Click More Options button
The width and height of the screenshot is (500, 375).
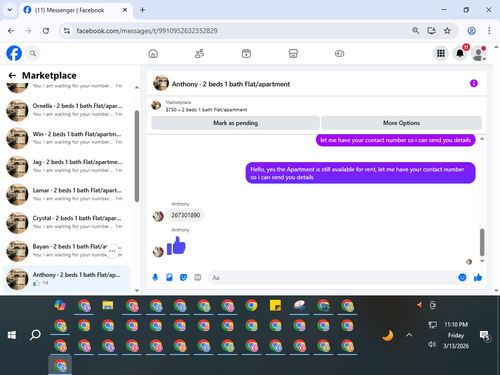[x=401, y=123]
